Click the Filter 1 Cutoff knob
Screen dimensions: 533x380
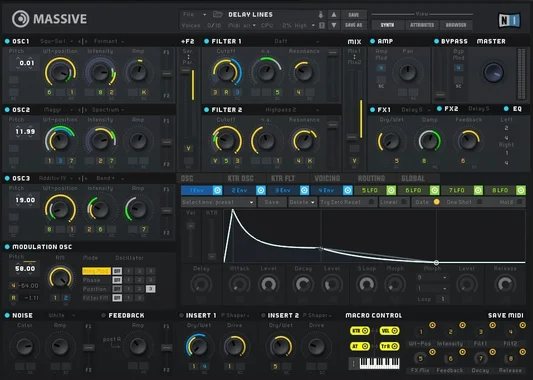226,72
